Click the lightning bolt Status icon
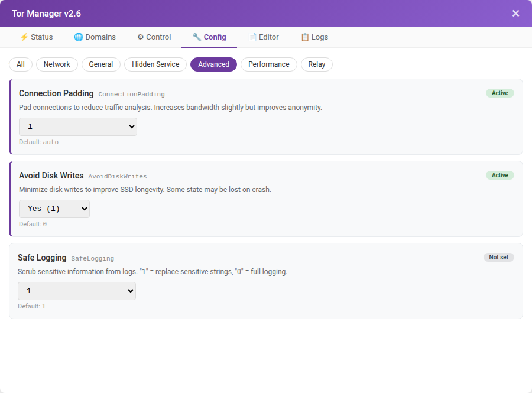Screen dimensions: 532x393 tap(24, 37)
